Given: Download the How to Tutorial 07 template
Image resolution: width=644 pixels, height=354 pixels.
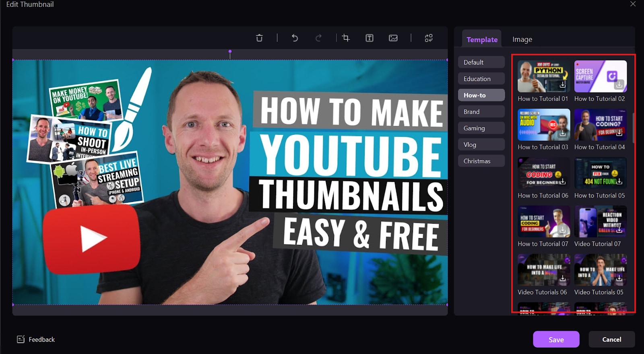Looking at the screenshot, I should tap(563, 230).
